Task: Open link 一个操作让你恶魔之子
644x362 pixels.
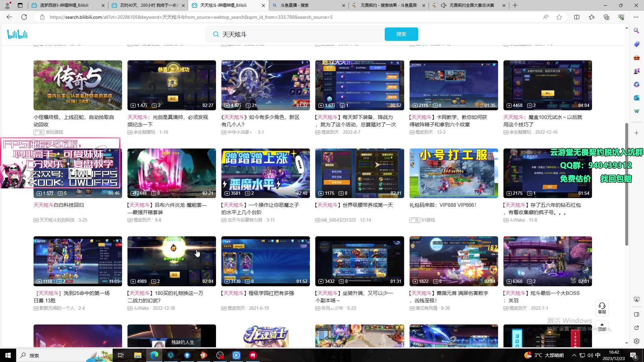Action: (260, 208)
